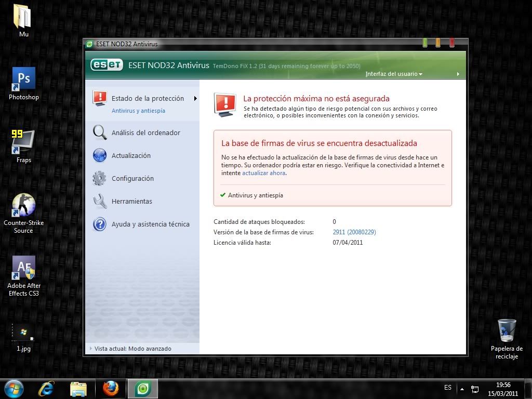
Task: Select the Photoshop desktop shortcut
Action: 24,84
